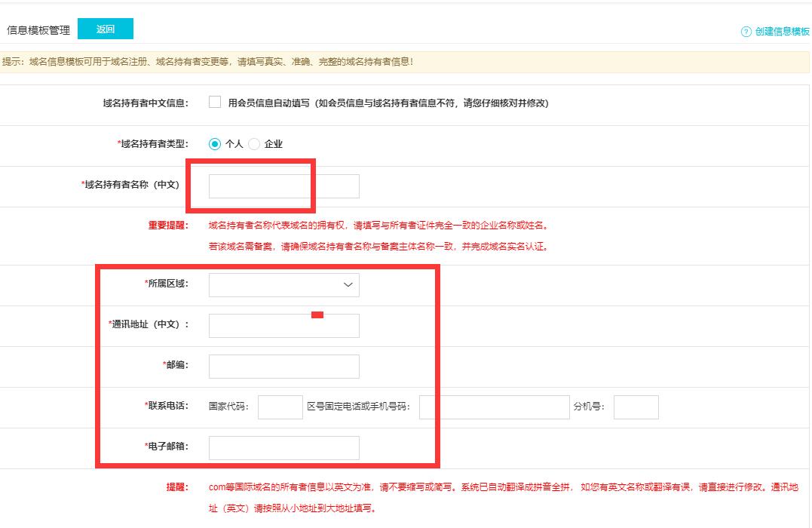Click the 国家代码 country code input

[279, 407]
